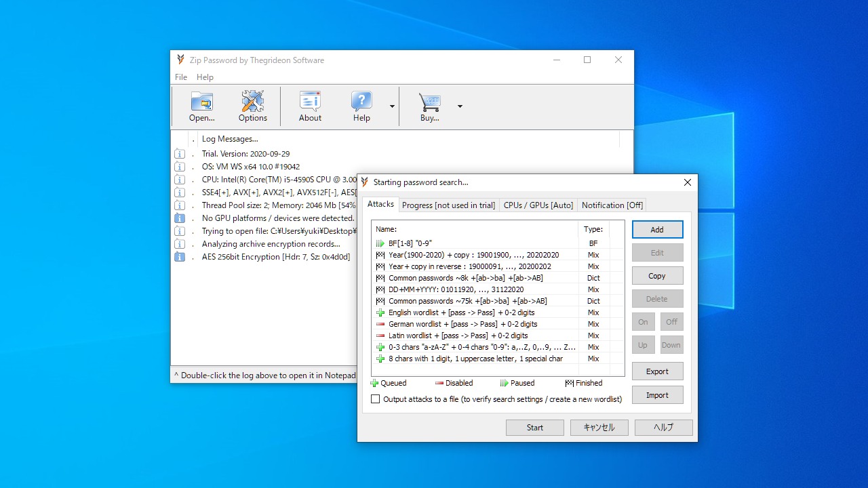The width and height of the screenshot is (868, 488).
Task: Click the Add attack button
Action: (x=657, y=230)
